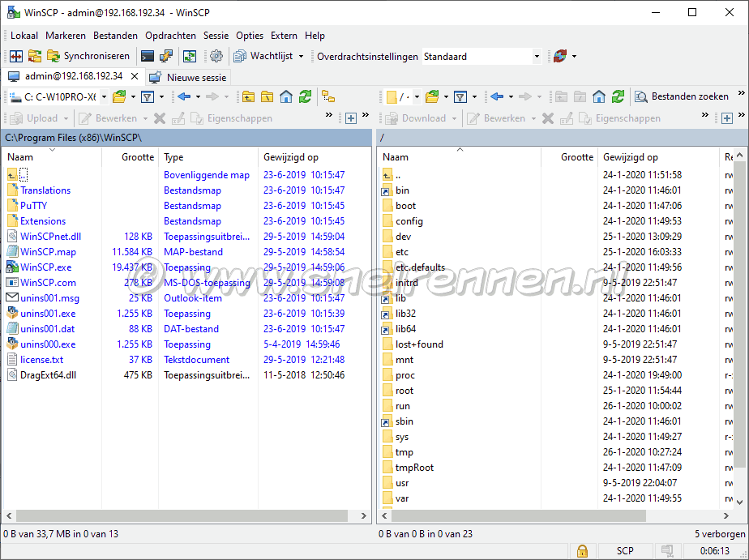Expand the remote toolbar overflow chevron after Eigenschappen
The width and height of the screenshot is (749, 560).
point(704,114)
